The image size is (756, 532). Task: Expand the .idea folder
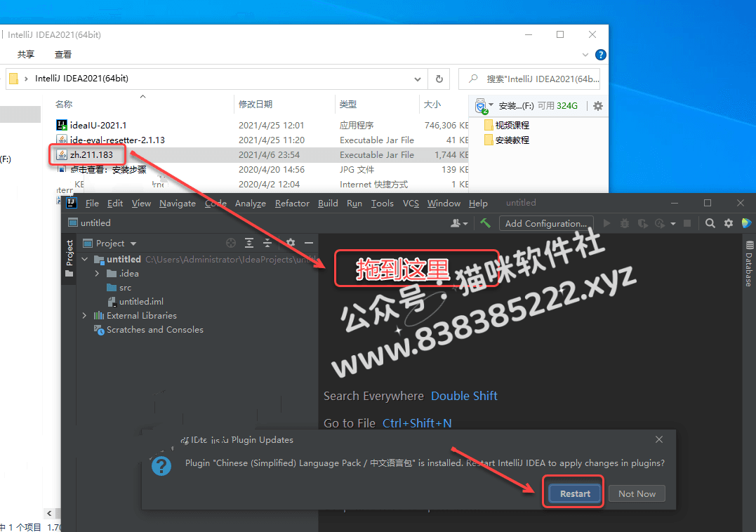point(97,273)
